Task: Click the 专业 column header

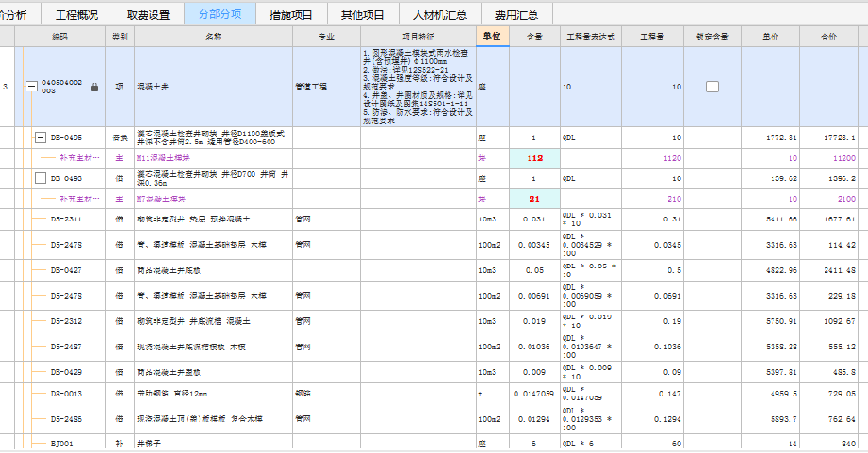Action: pos(327,37)
